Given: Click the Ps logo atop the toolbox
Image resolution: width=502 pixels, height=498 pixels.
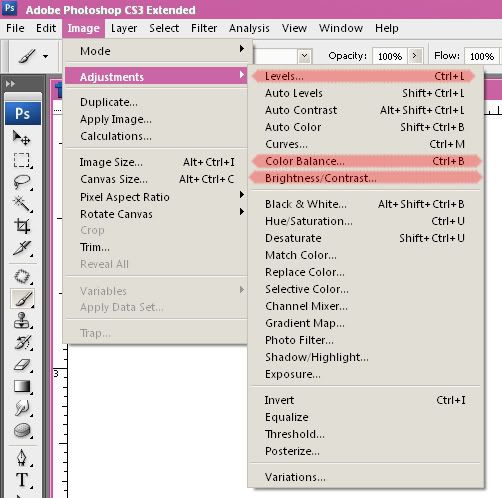Looking at the screenshot, I should 23,113.
